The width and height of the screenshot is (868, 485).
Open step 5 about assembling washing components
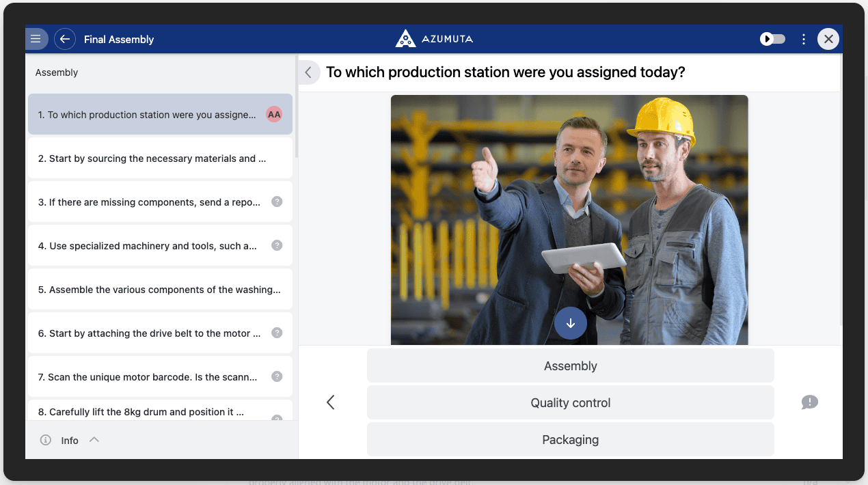click(160, 290)
